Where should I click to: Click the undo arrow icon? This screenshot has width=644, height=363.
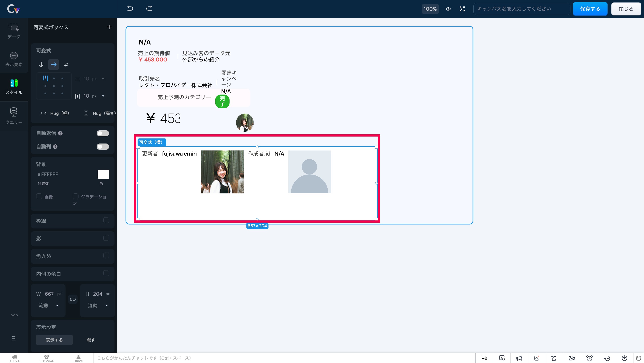[x=130, y=8]
